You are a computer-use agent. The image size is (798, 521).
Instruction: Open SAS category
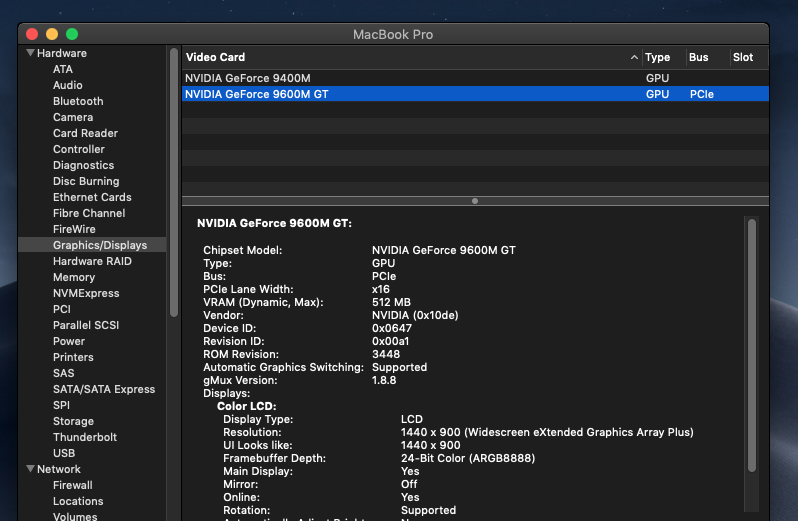[x=64, y=373]
